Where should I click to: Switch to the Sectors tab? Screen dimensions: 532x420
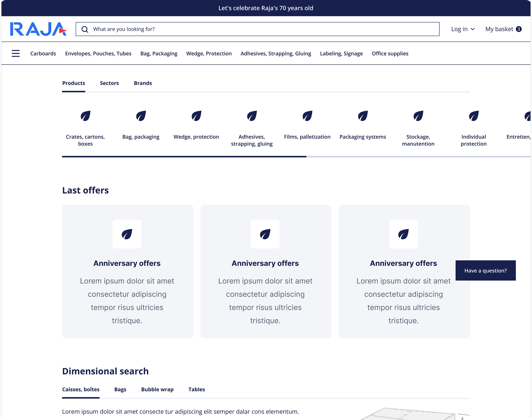109,83
